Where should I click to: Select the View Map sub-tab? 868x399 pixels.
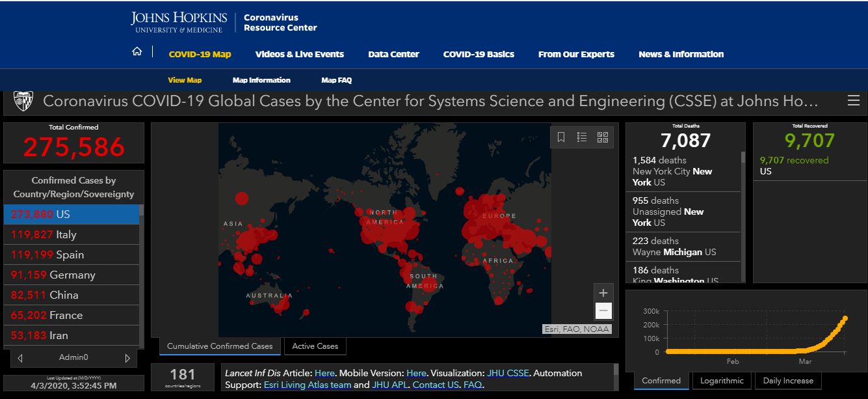pyautogui.click(x=185, y=80)
